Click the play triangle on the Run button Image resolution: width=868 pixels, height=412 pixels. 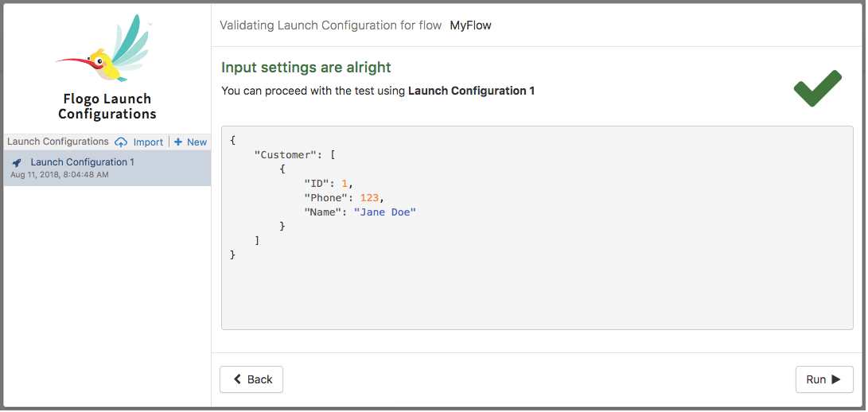point(836,379)
